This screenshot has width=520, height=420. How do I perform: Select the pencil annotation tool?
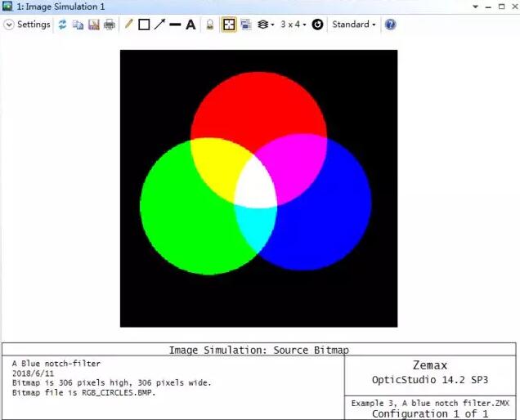pyautogui.click(x=128, y=25)
